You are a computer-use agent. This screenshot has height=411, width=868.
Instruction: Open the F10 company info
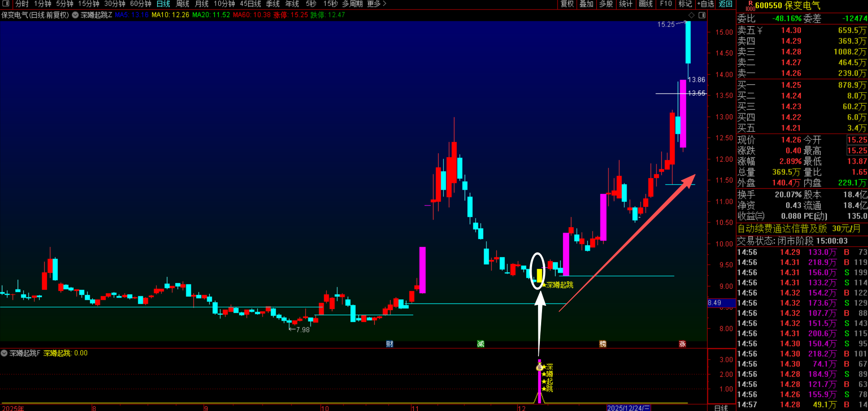(666, 4)
